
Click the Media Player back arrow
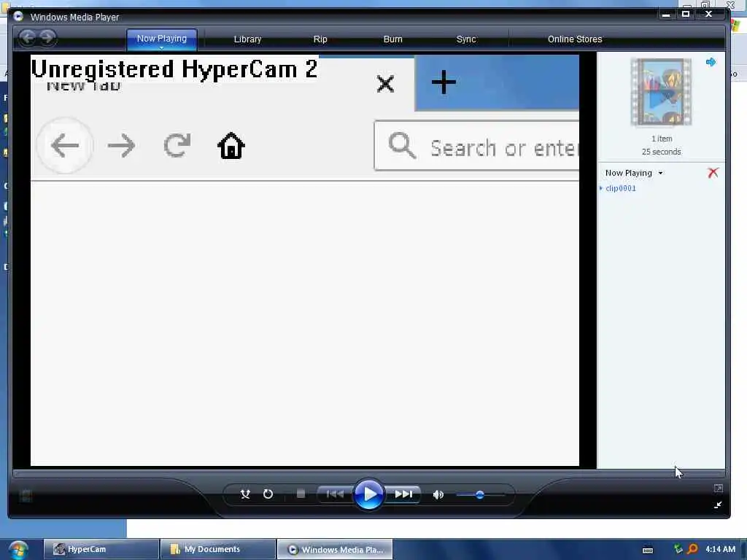pyautogui.click(x=28, y=38)
